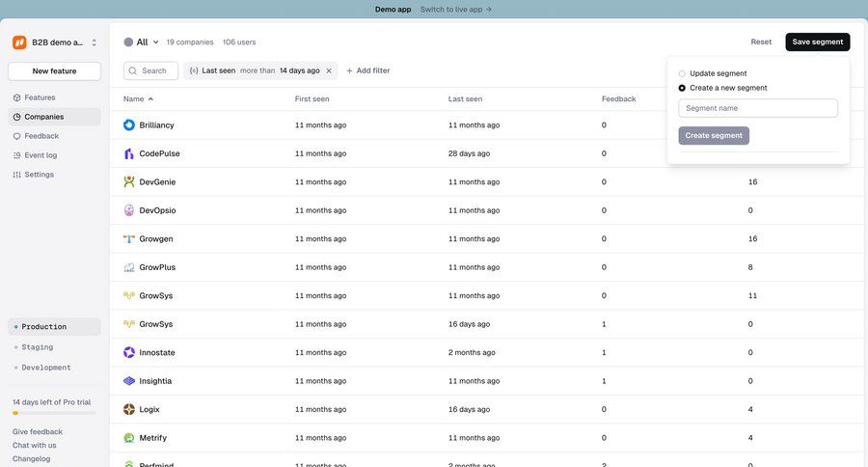The width and height of the screenshot is (868, 467).
Task: Open Event log in sidebar
Action: [x=54, y=155]
